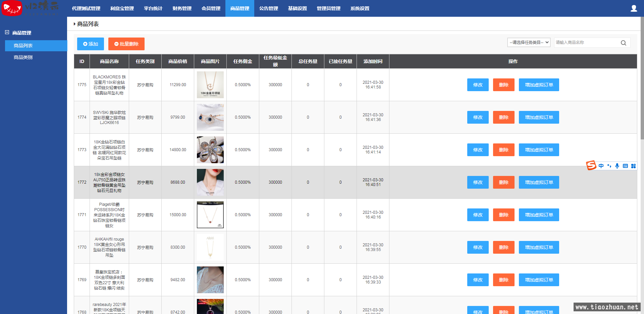Click 修改 for product 1772
This screenshot has height=314, width=644.
[x=478, y=182]
